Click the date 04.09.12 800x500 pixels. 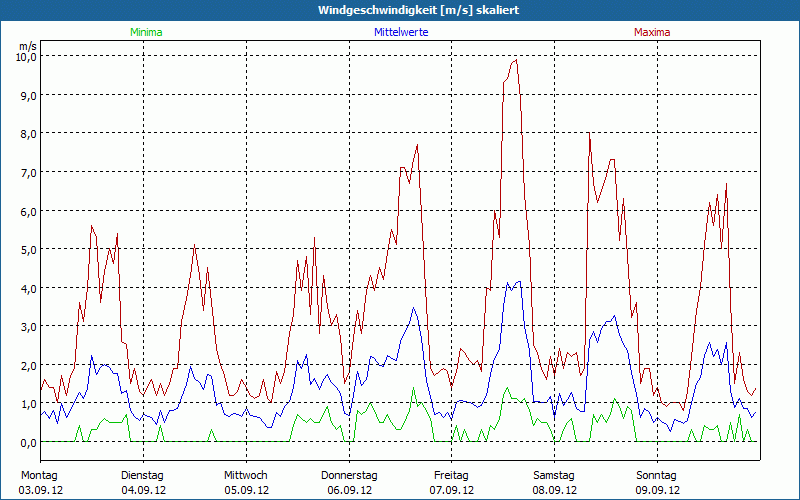click(143, 490)
